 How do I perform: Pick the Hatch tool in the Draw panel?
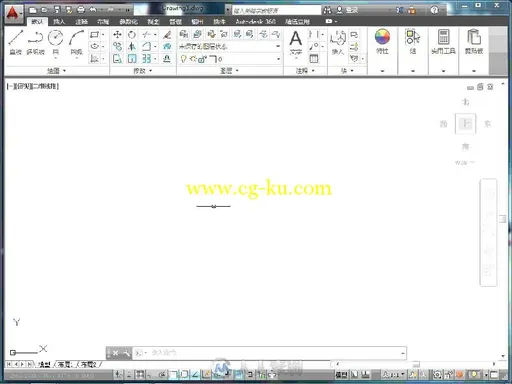pyautogui.click(x=94, y=59)
